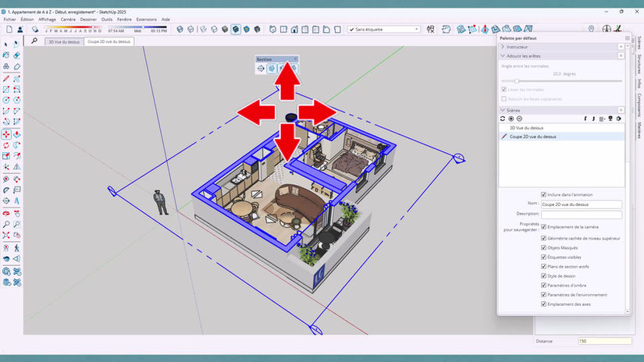The height and width of the screenshot is (362, 644).
Task: Select the Eraser tool in left toolbar
Action: [17, 55]
